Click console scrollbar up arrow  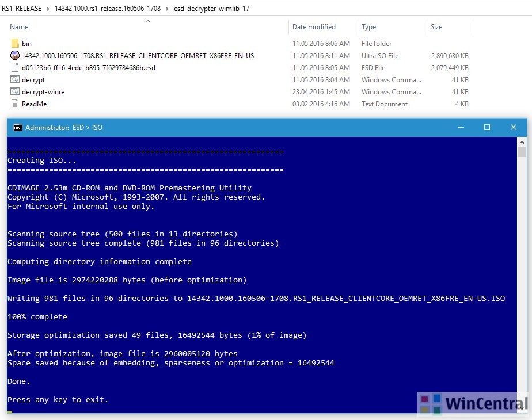(522, 142)
